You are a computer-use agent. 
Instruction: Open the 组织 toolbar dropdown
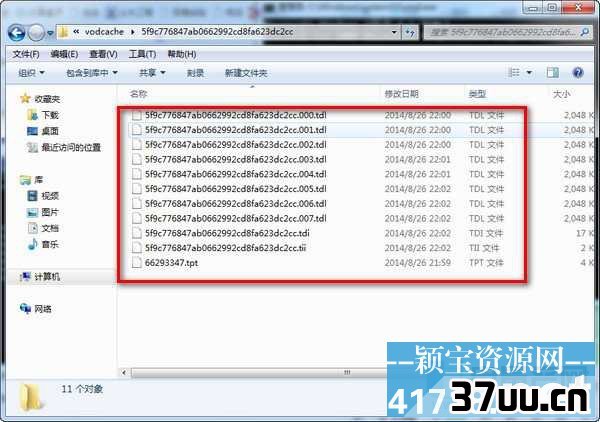31,73
